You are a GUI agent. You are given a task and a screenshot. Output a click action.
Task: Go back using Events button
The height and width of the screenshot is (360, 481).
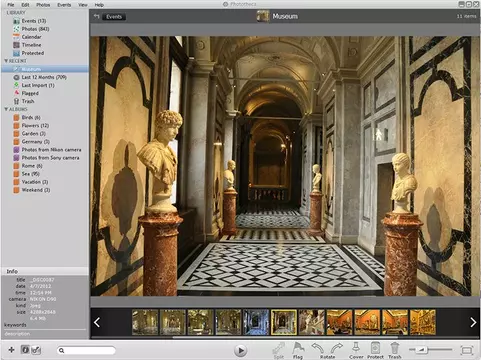[x=114, y=17]
